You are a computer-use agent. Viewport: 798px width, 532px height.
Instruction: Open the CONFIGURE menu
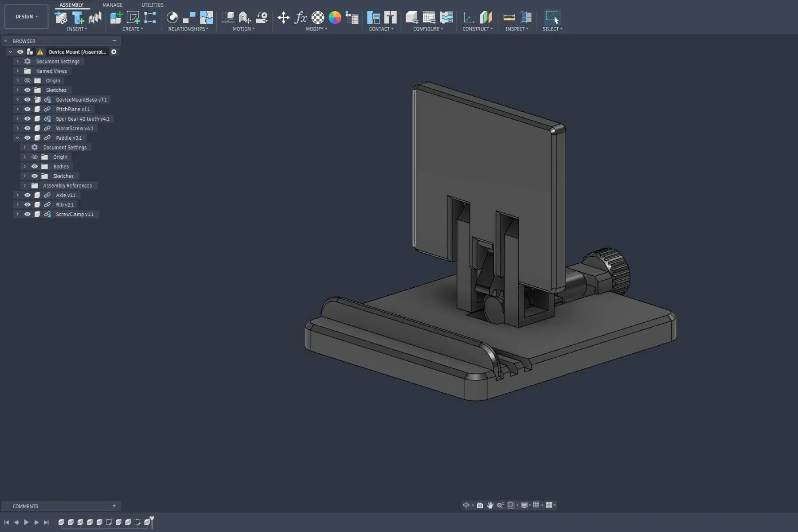point(428,29)
